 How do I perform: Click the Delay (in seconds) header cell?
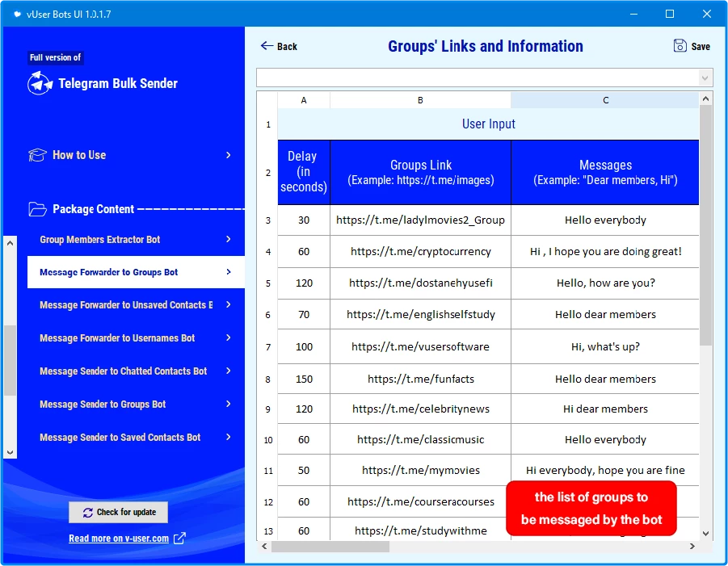pyautogui.click(x=304, y=172)
